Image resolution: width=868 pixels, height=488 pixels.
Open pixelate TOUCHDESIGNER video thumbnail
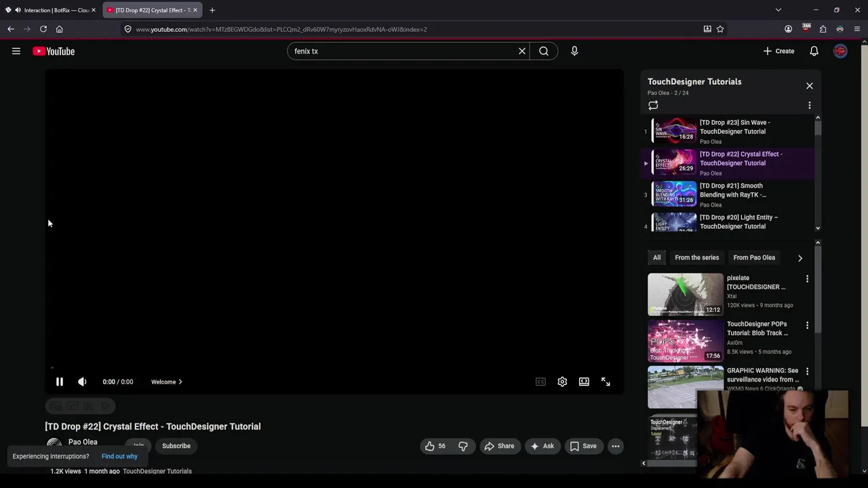(x=686, y=294)
